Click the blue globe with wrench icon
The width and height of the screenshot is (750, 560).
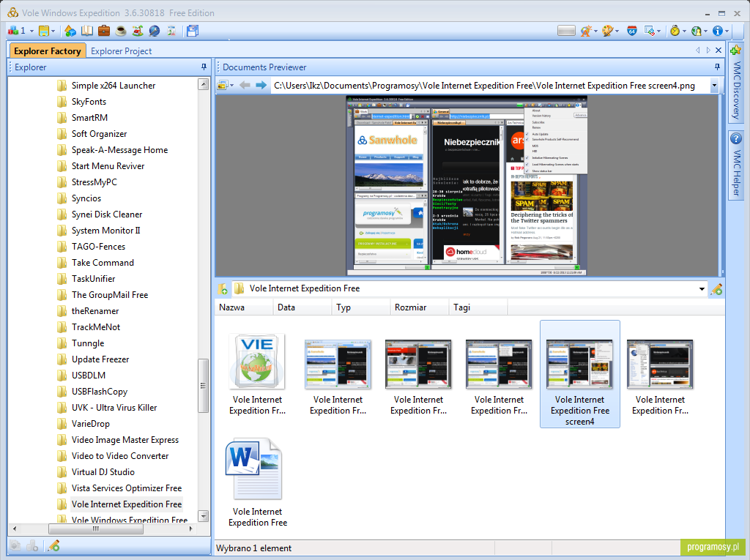tap(154, 31)
